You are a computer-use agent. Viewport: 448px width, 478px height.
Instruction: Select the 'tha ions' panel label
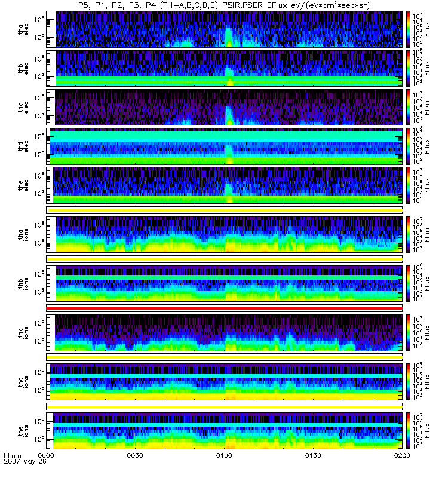[x=23, y=235]
